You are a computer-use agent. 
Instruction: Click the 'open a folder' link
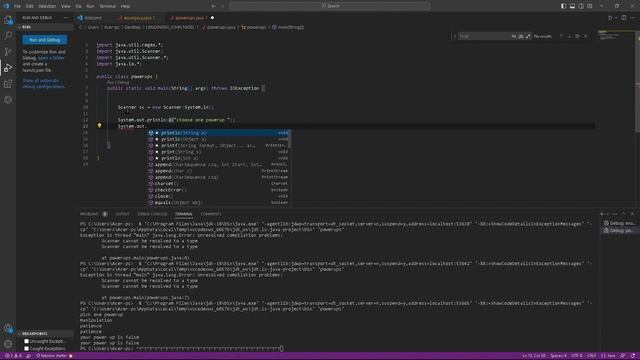click(x=51, y=58)
